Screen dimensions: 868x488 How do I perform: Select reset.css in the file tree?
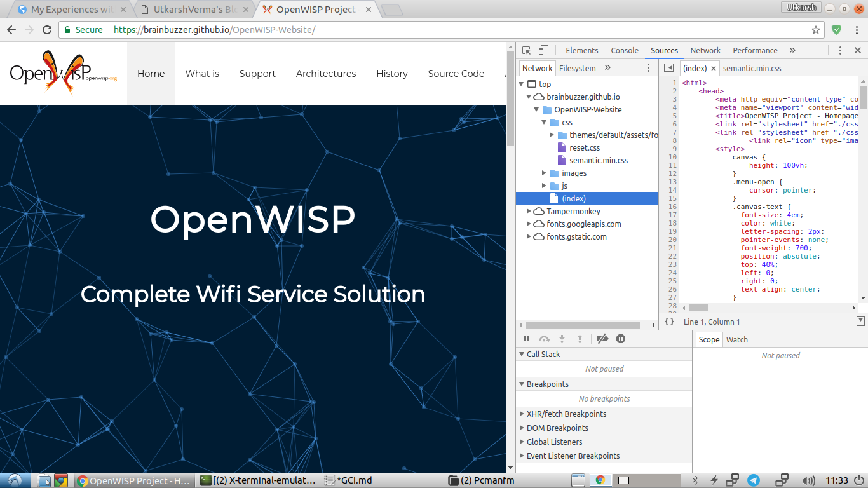pyautogui.click(x=584, y=148)
